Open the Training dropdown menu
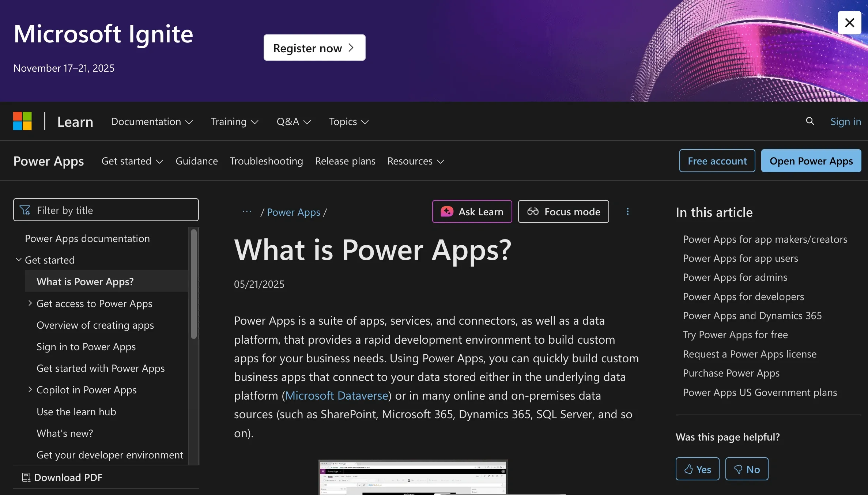The image size is (868, 495). [x=234, y=121]
